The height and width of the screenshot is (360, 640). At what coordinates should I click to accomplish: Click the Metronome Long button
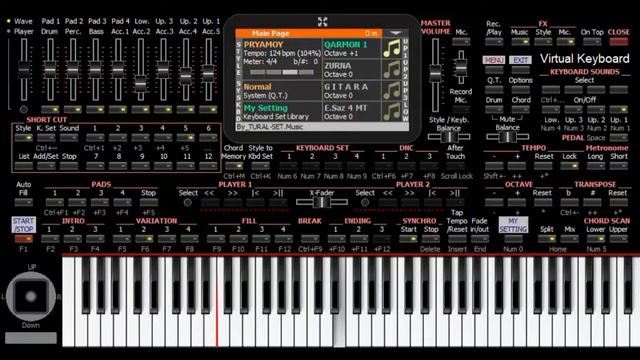pos(596,166)
